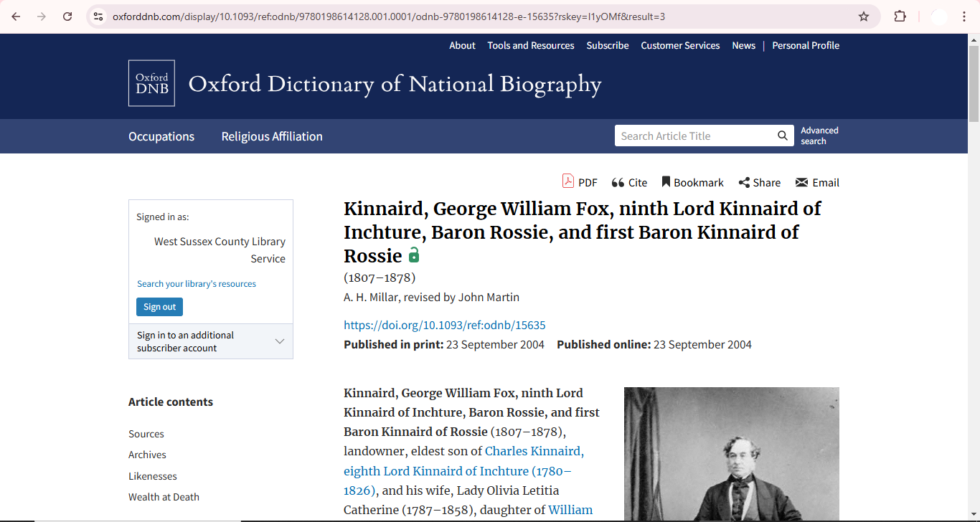Jump to the Sources section
Image resolution: width=980 pixels, height=522 pixels.
(146, 434)
